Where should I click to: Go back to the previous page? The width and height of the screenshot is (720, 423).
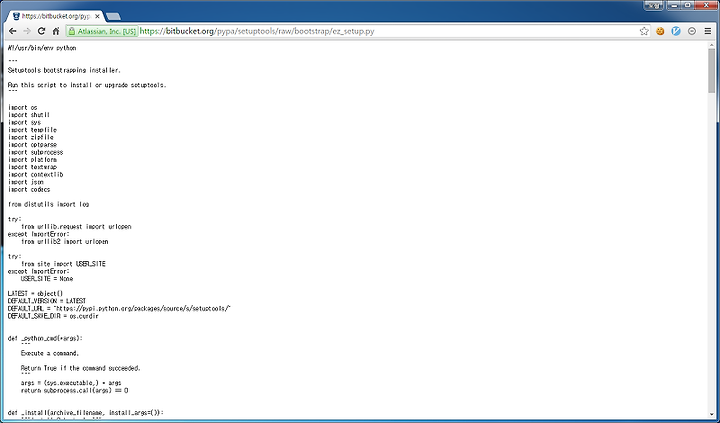coord(12,31)
